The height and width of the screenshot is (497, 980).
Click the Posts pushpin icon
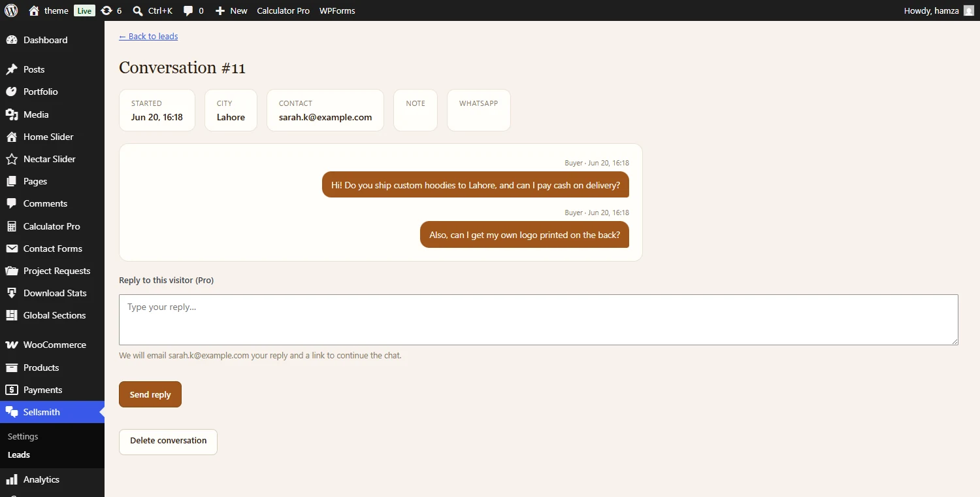(x=12, y=69)
